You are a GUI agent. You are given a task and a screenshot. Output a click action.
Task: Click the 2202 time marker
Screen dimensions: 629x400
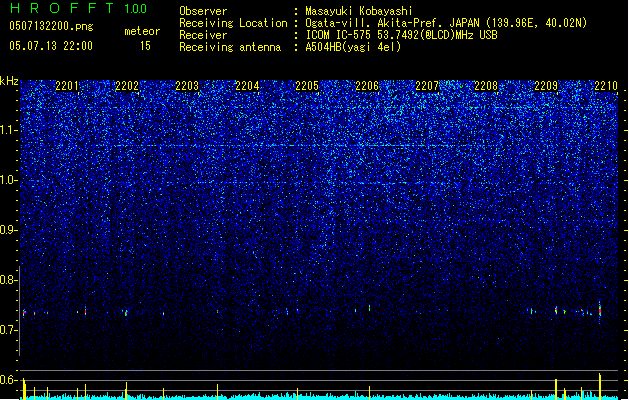click(127, 86)
